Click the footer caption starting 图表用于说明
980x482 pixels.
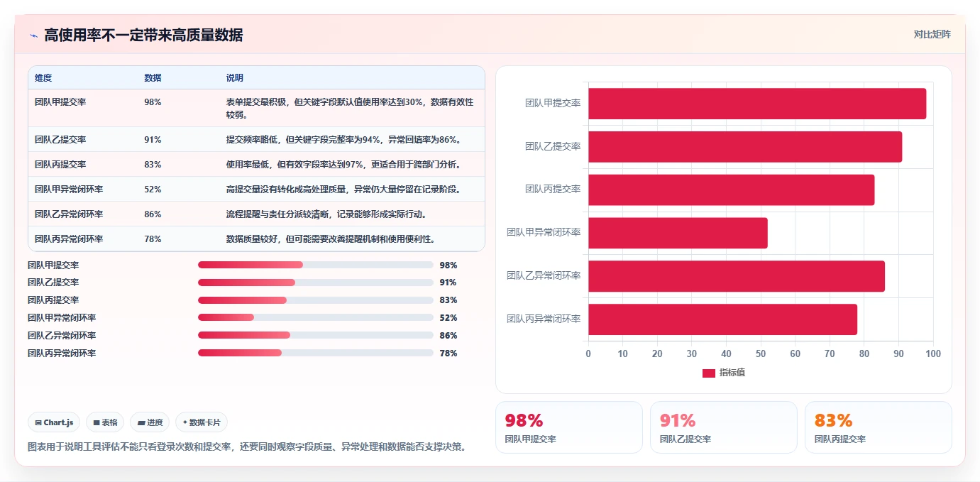tap(248, 447)
